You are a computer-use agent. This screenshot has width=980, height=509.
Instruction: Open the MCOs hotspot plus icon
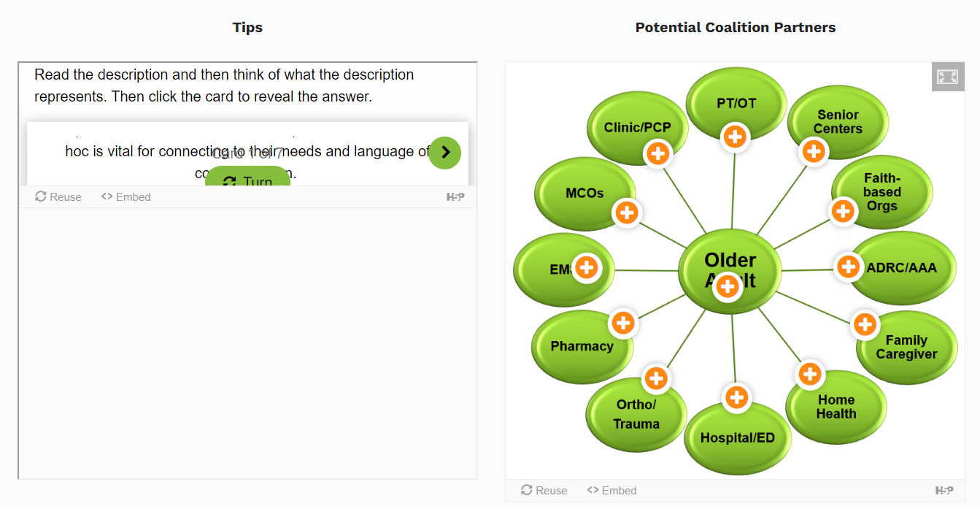627,213
